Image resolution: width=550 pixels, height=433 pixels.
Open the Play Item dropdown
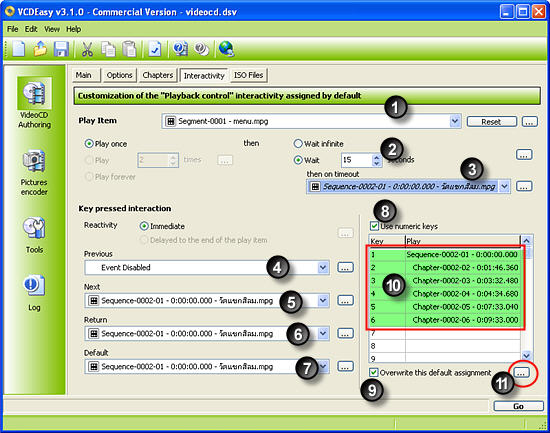tap(455, 121)
